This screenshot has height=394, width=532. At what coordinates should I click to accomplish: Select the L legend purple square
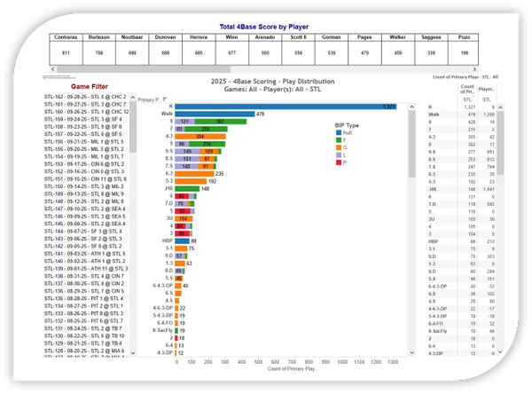pyautogui.click(x=338, y=154)
